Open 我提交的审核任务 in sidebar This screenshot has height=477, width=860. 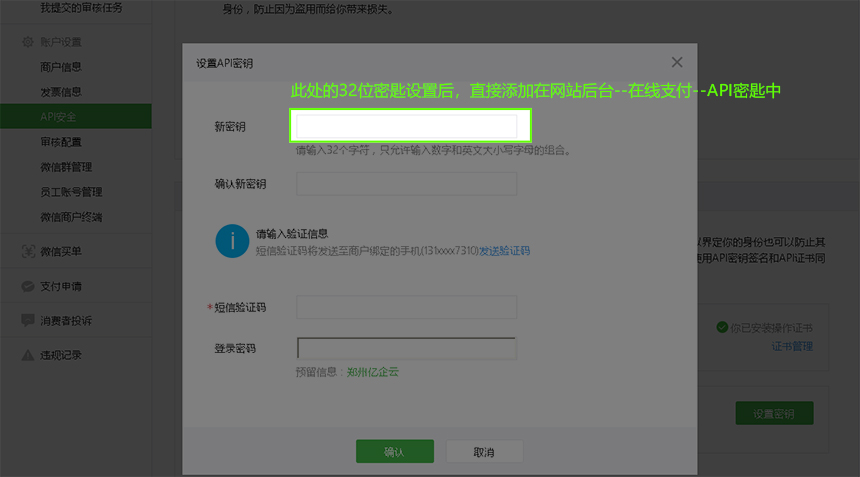[81, 8]
